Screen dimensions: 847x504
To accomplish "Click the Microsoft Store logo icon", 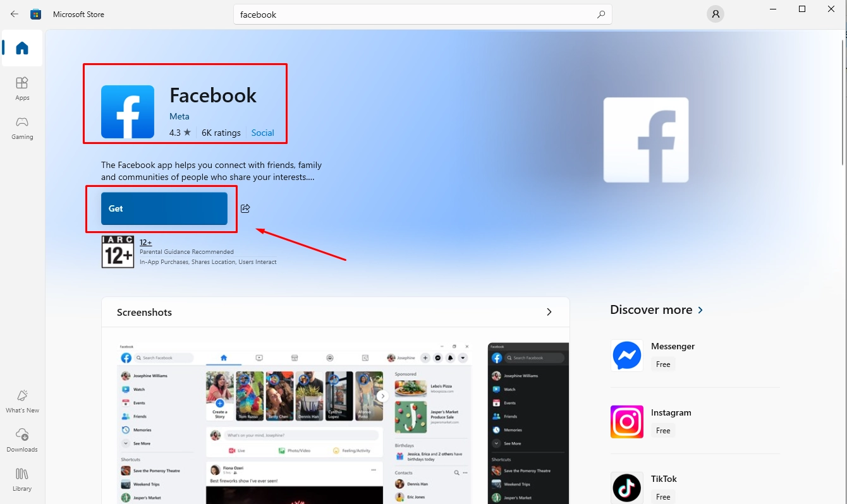I will [36, 14].
